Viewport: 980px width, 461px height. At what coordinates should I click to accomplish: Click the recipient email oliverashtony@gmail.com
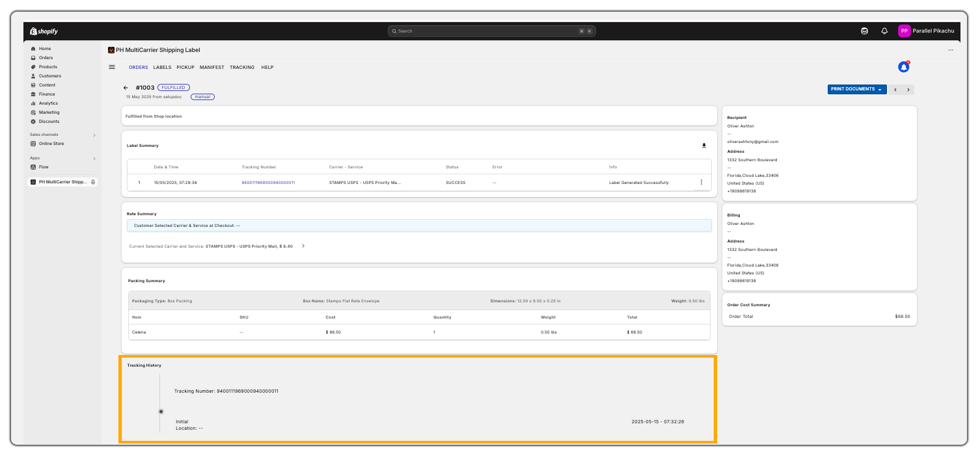point(753,142)
